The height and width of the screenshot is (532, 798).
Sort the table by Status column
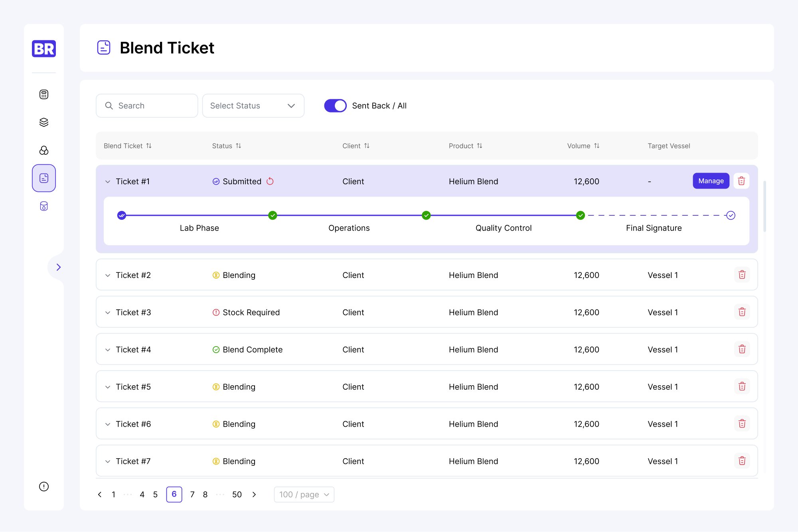(238, 146)
